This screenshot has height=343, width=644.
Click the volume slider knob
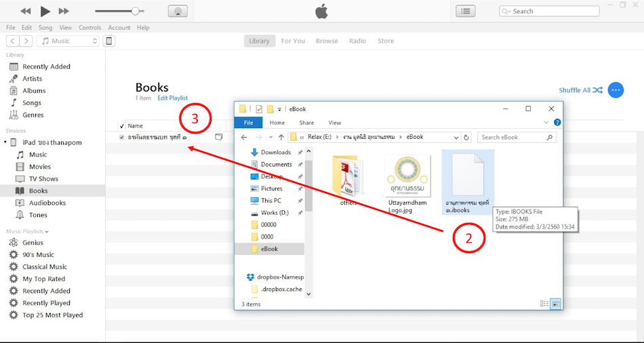(x=135, y=11)
